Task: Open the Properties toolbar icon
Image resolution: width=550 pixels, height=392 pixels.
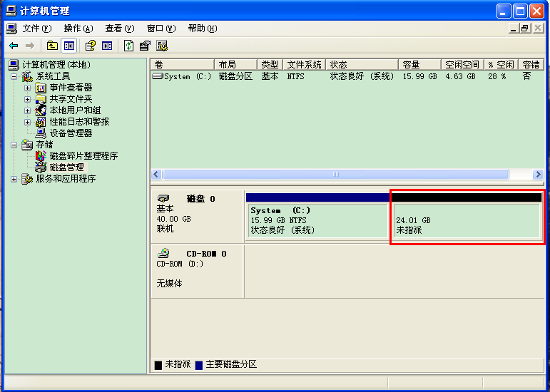Action: pos(145,46)
